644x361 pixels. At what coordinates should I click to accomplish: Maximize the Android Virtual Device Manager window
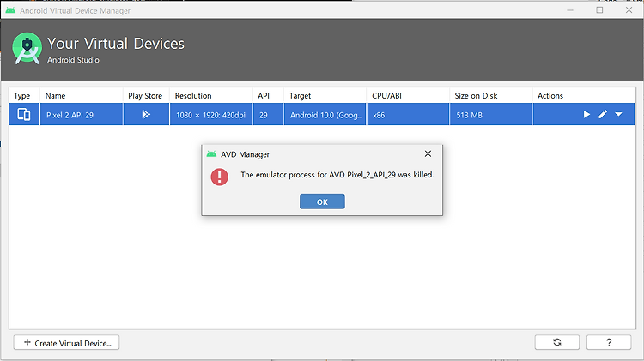click(x=599, y=10)
